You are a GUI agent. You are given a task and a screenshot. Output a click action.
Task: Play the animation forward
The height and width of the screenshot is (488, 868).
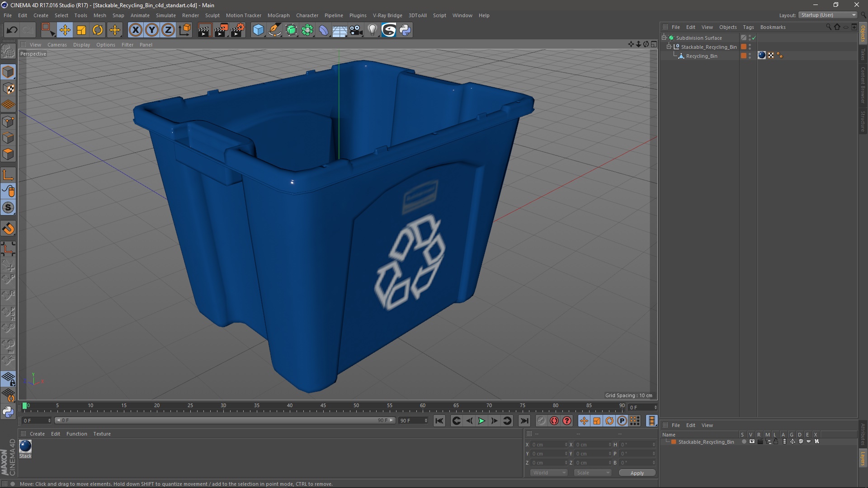[481, 421]
